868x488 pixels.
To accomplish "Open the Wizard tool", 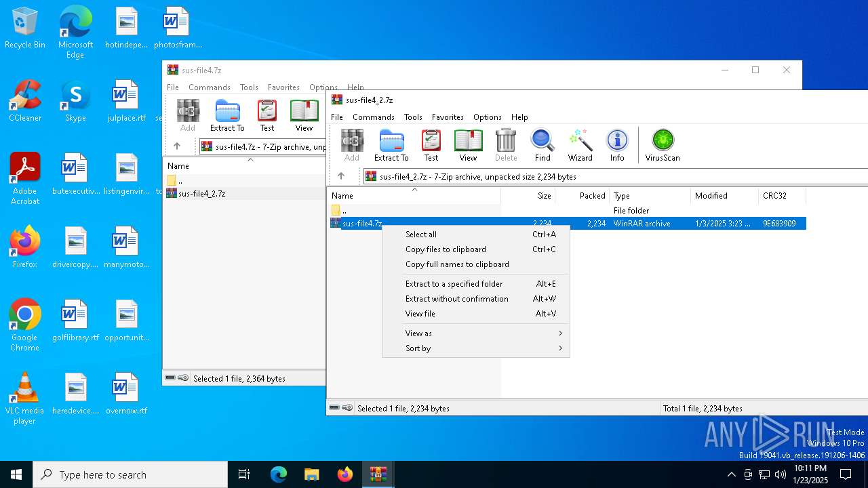I will click(580, 146).
